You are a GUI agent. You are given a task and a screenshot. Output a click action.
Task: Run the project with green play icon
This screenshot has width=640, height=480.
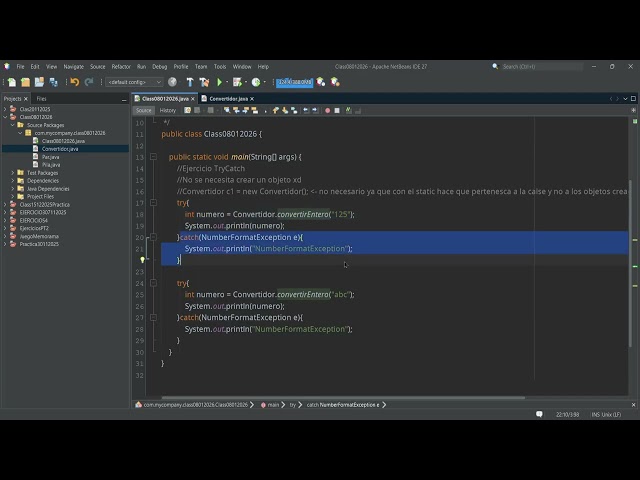coord(219,82)
